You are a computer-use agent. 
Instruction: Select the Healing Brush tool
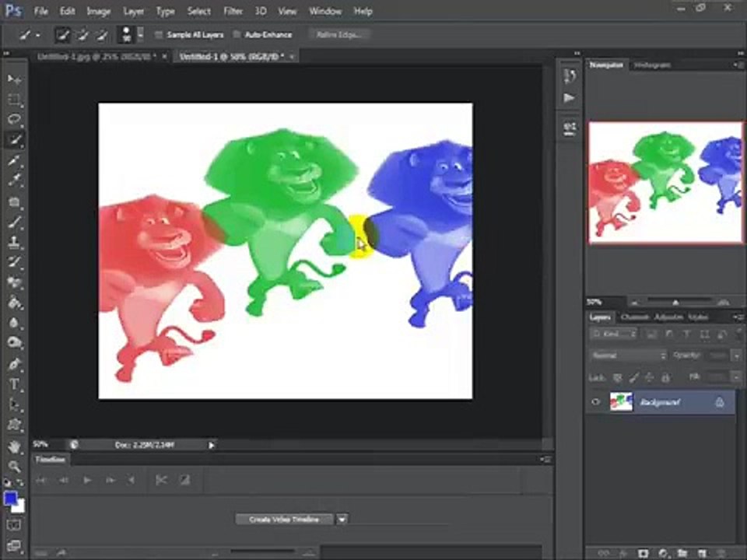[x=14, y=201]
